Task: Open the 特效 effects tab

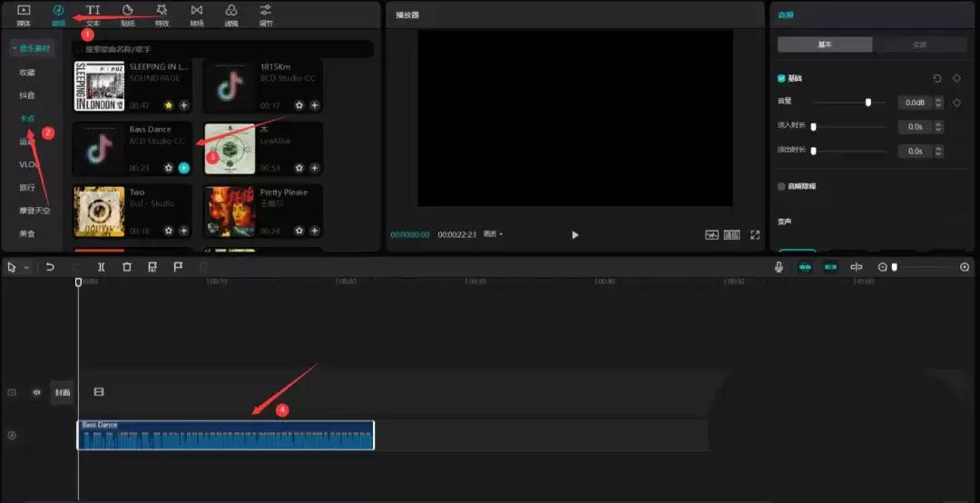Action: point(162,15)
